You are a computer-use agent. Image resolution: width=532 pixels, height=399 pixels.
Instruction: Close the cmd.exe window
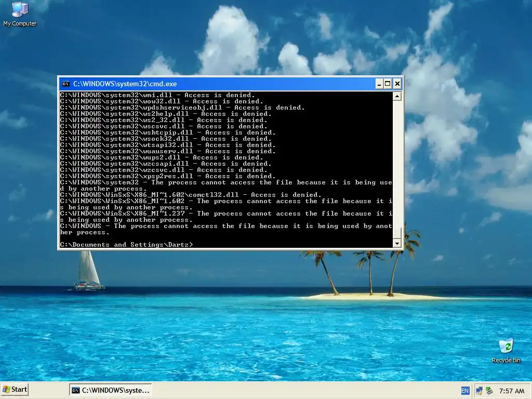[x=397, y=84]
